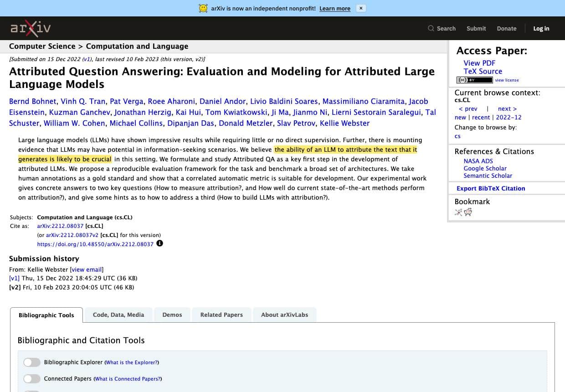Open author Livio Baldini Soares
565x392 pixels.
pos(284,101)
